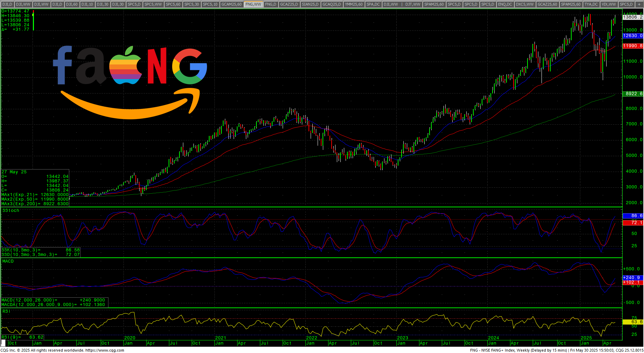The width and height of the screenshot is (644, 353).
Task: Select the SIAN25,D tab
Action: pyautogui.click(x=310, y=4)
